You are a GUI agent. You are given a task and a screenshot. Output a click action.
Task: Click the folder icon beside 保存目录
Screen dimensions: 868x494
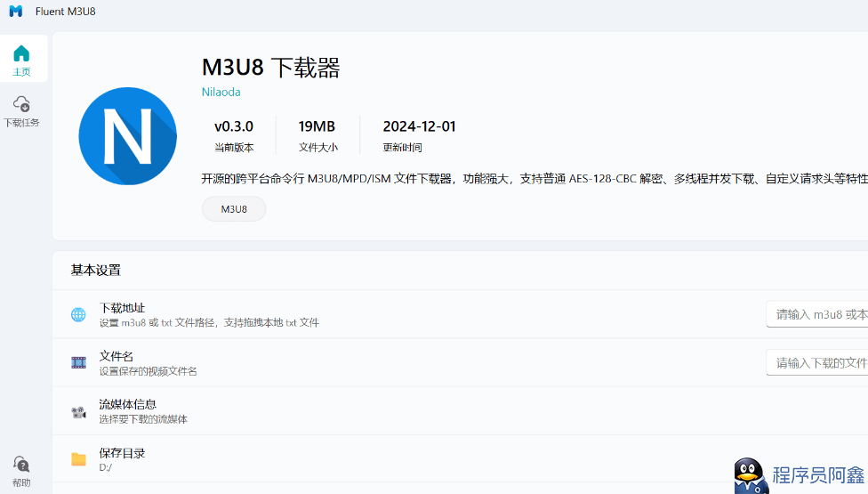click(x=78, y=459)
